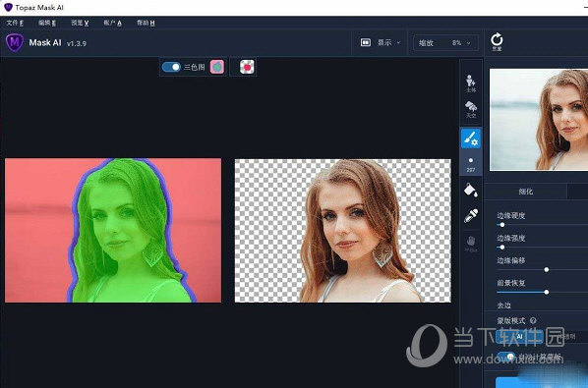Toggle the auto-compute mask switch

point(506,357)
